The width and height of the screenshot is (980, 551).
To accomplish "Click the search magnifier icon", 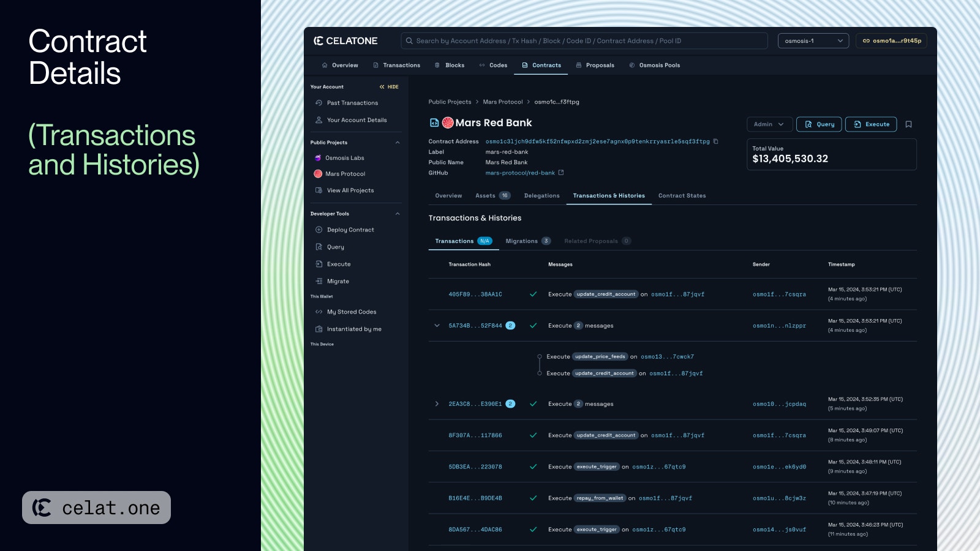I will [409, 41].
